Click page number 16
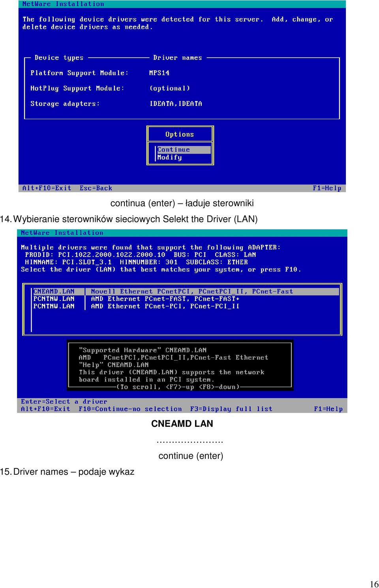 374,584
